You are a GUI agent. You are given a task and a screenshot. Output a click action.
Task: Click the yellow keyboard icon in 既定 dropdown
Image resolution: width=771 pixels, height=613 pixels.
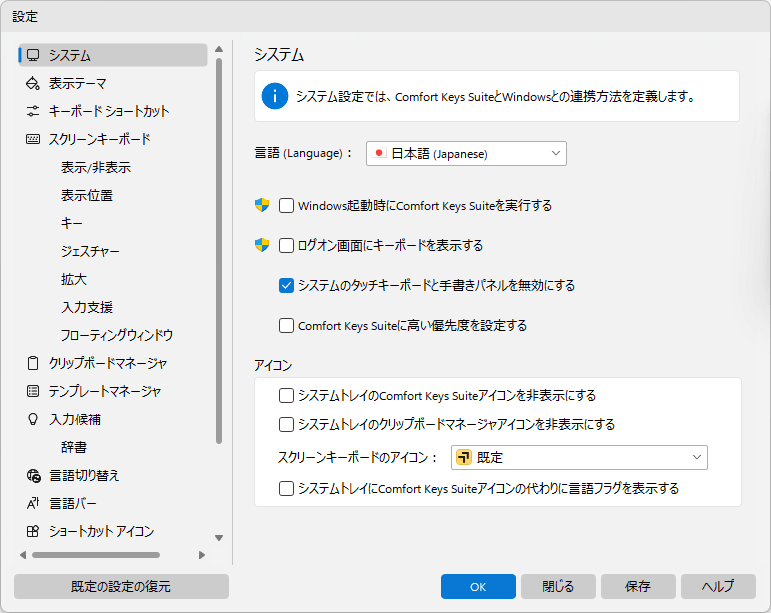pyautogui.click(x=464, y=457)
